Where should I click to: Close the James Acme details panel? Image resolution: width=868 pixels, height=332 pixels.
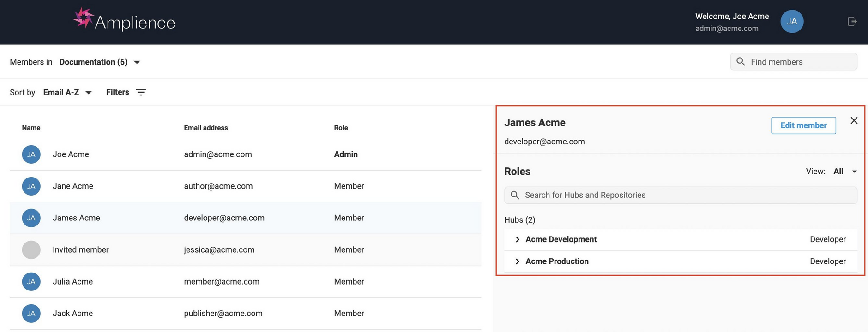pyautogui.click(x=854, y=120)
